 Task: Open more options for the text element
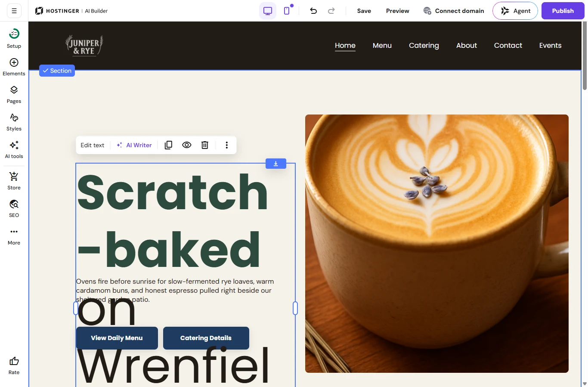pyautogui.click(x=227, y=145)
